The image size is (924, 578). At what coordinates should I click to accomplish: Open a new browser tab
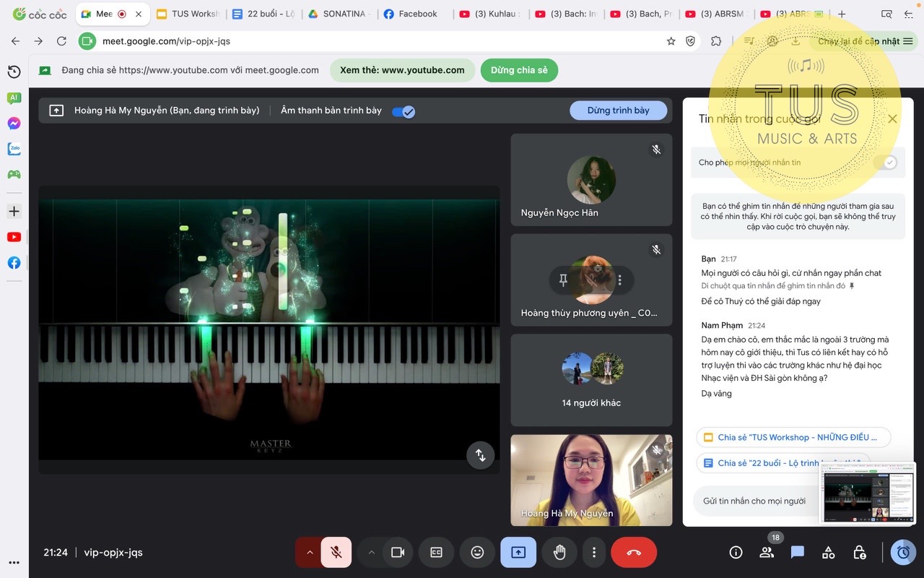point(842,14)
